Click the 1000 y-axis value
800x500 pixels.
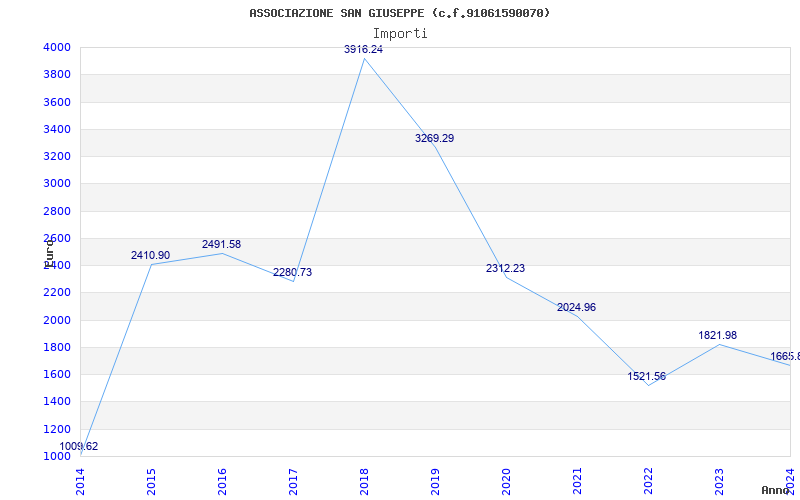[56, 456]
